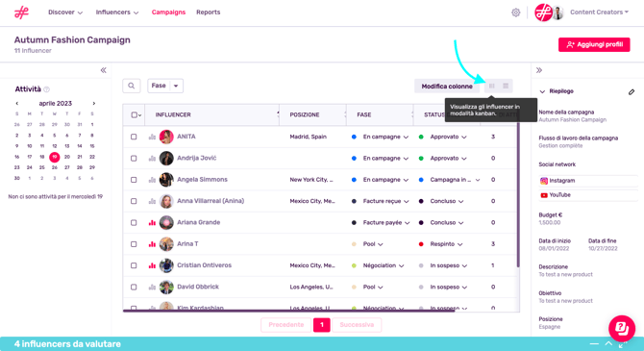Click ANITA's avatar
The height and width of the screenshot is (351, 644).
(166, 137)
